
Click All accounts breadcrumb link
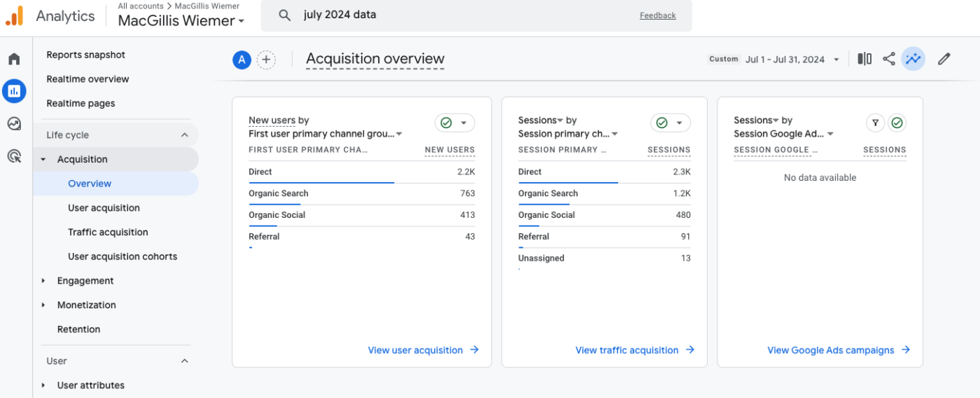141,6
